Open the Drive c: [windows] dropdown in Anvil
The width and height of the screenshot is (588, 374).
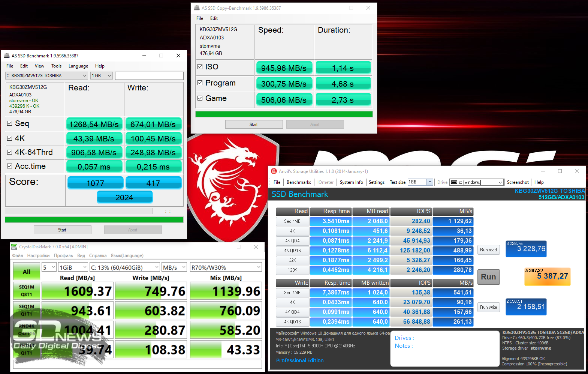(x=476, y=182)
